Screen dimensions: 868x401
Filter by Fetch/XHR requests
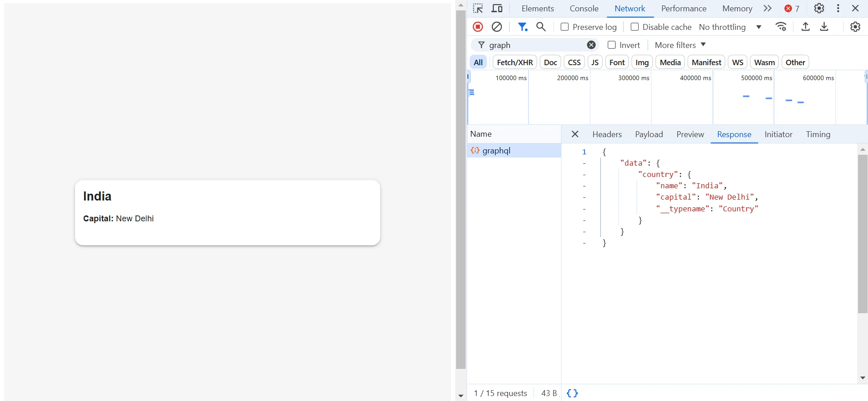515,62
